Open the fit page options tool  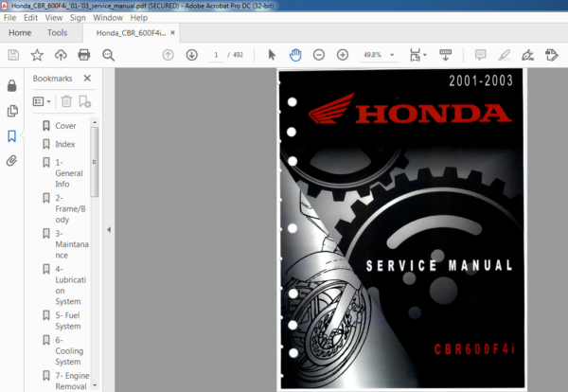point(416,55)
